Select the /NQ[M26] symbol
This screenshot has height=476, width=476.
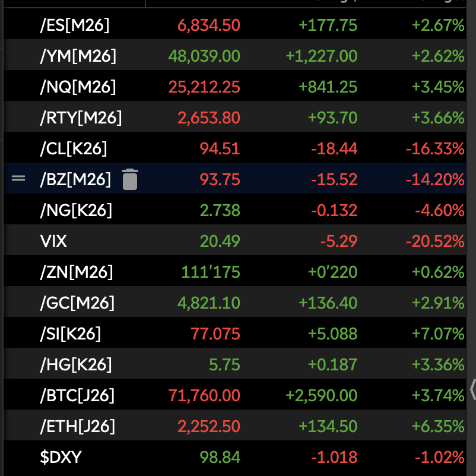[x=78, y=87]
